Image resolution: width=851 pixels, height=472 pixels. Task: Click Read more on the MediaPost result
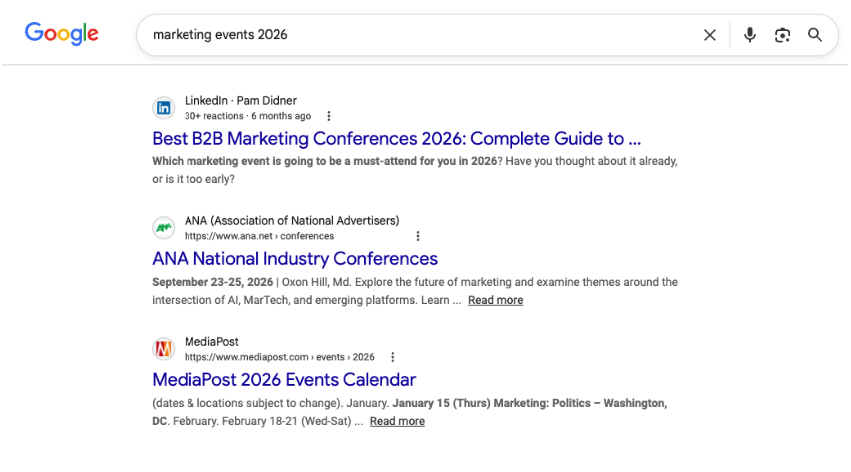pos(397,421)
